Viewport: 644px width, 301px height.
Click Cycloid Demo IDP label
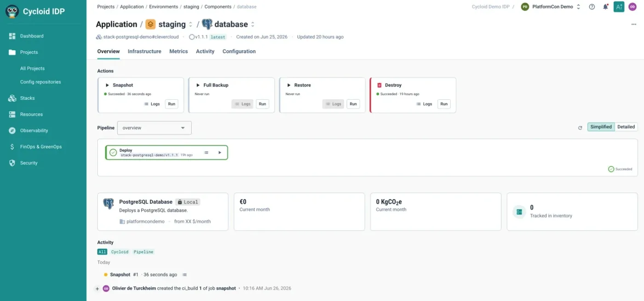click(x=491, y=7)
